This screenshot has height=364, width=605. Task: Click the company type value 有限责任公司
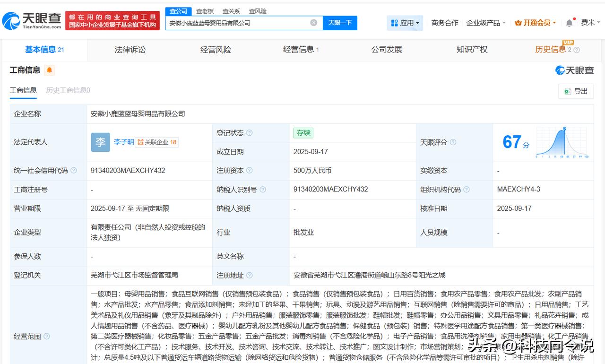pyautogui.click(x=148, y=232)
